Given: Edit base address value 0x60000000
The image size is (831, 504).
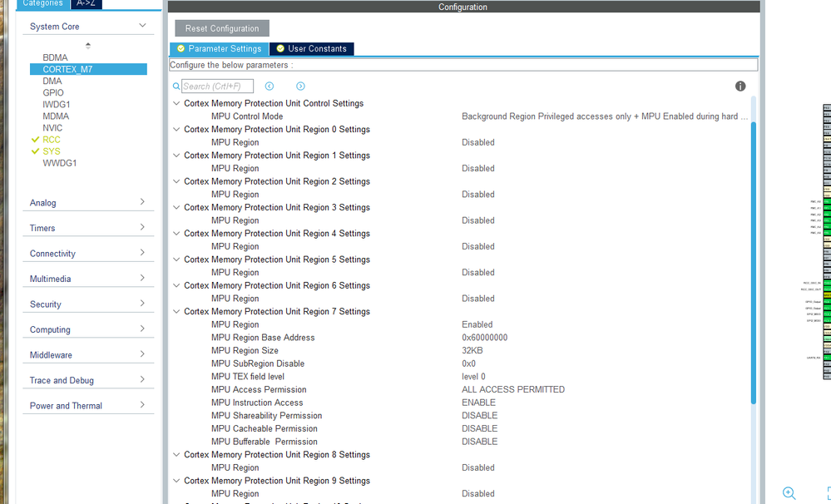Looking at the screenshot, I should point(484,338).
